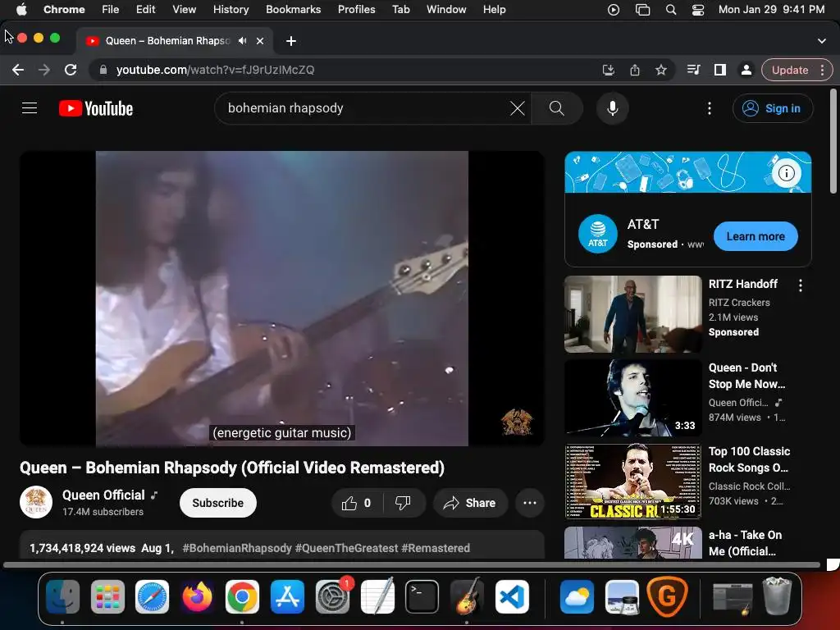Dislike the video with thumbs down
The image size is (840, 630).
403,503
